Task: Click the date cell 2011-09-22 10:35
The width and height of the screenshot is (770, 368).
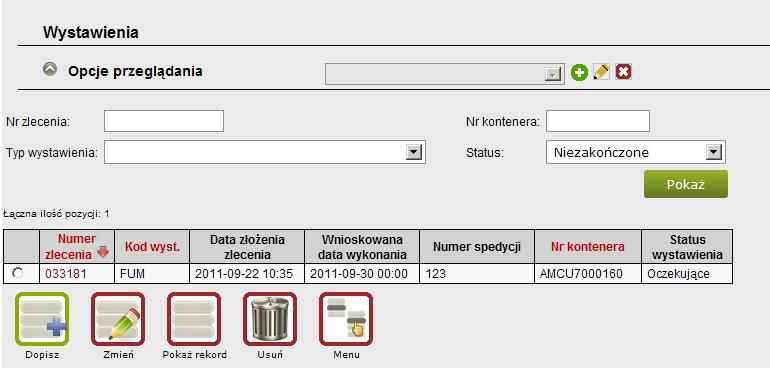Action: coord(247,274)
